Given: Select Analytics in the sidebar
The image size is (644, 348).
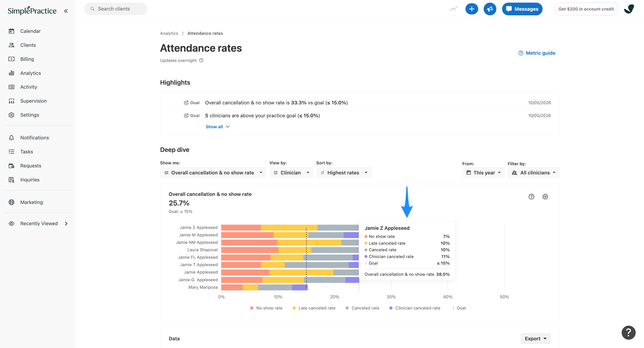Looking at the screenshot, I should point(30,73).
